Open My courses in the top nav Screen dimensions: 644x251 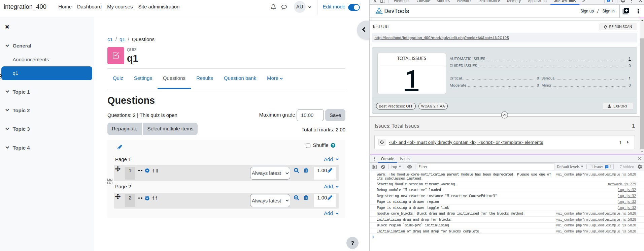(120, 7)
